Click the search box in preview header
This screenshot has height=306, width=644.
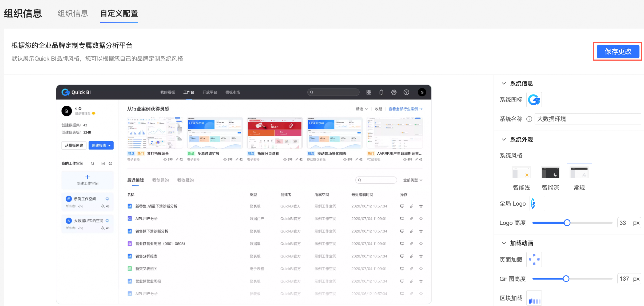333,92
